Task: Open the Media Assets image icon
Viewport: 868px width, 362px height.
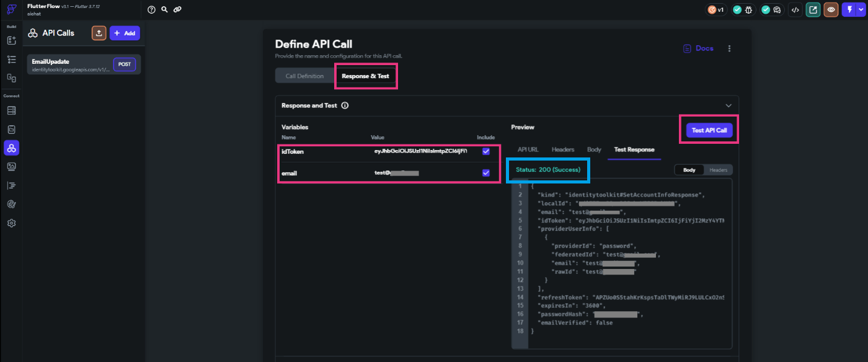Action: click(x=11, y=166)
